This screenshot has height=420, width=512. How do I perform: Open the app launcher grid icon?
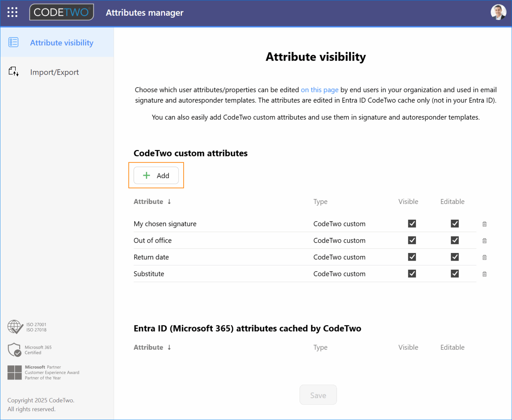tap(12, 12)
